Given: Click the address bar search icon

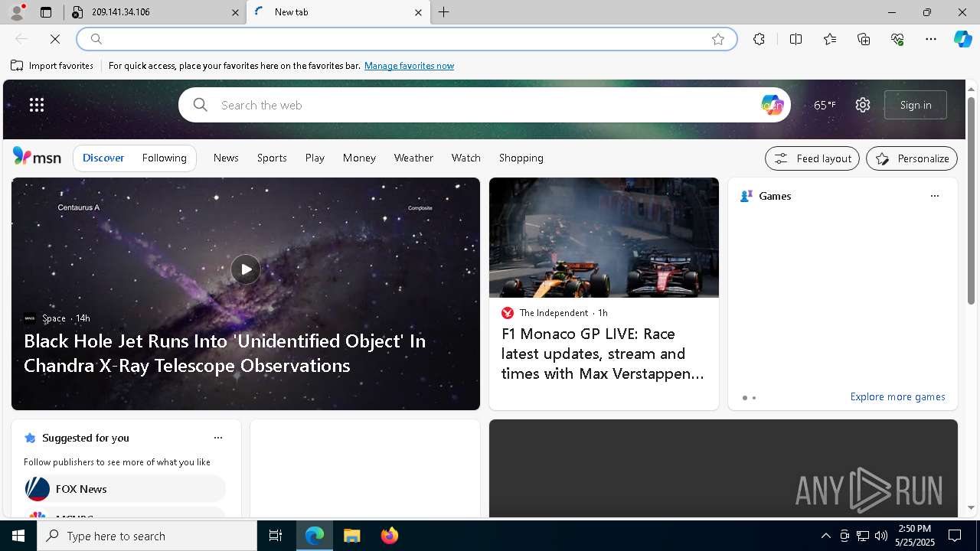Looking at the screenshot, I should click(x=96, y=39).
